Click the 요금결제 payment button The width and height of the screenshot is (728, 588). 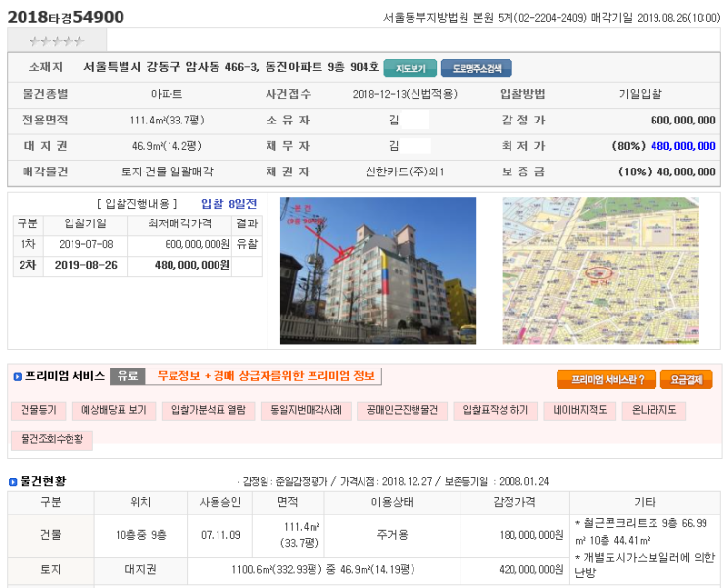(x=686, y=380)
